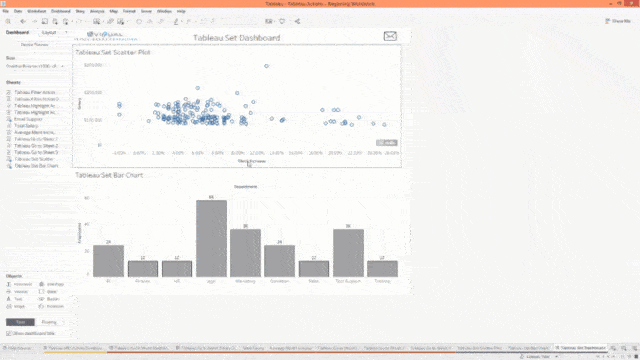
Task: Open the Analysis menu
Action: 97,11
